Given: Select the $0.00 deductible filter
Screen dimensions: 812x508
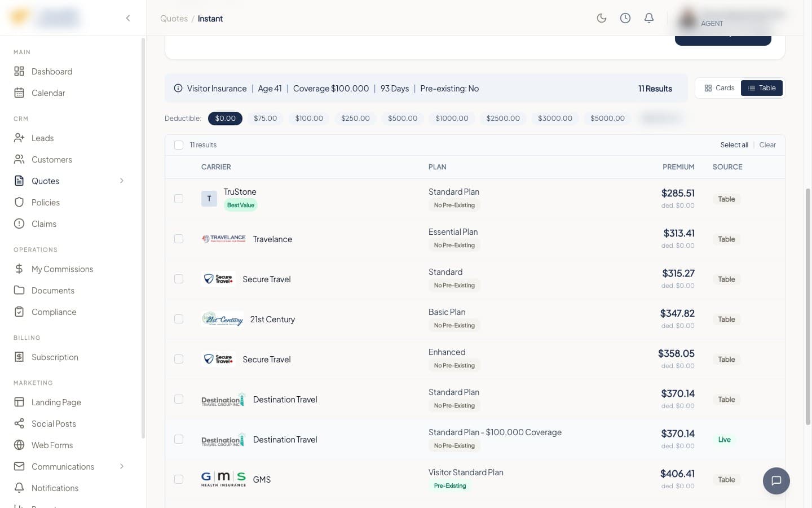Looking at the screenshot, I should pyautogui.click(x=225, y=119).
